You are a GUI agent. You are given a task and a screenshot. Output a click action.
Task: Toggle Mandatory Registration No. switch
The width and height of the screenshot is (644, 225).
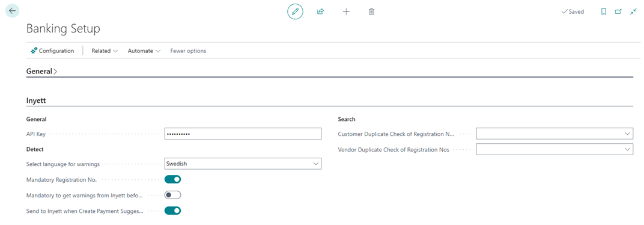[172, 179]
